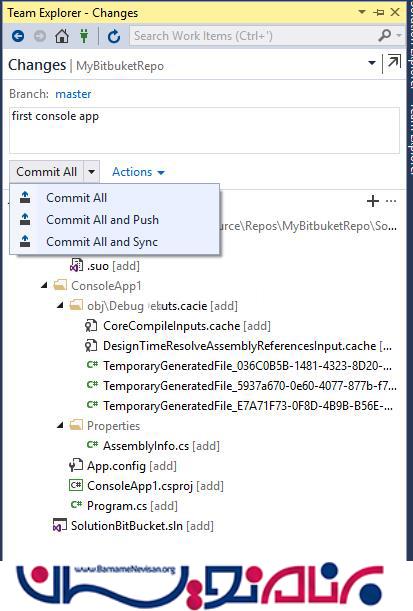Select TemporaryGeneratedFile_036C0B5B file

pos(248,366)
